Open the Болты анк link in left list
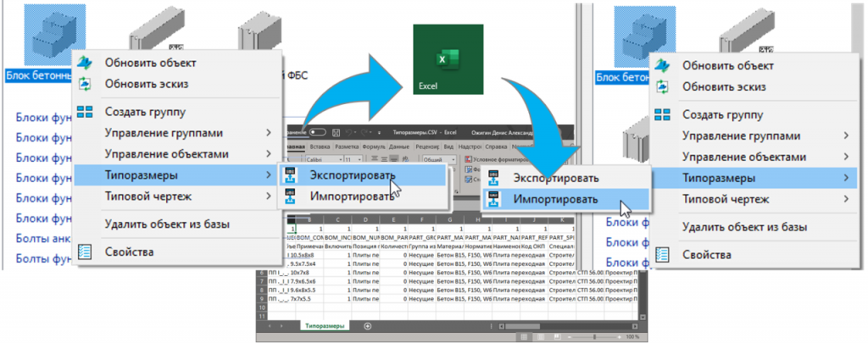 [x=44, y=239]
